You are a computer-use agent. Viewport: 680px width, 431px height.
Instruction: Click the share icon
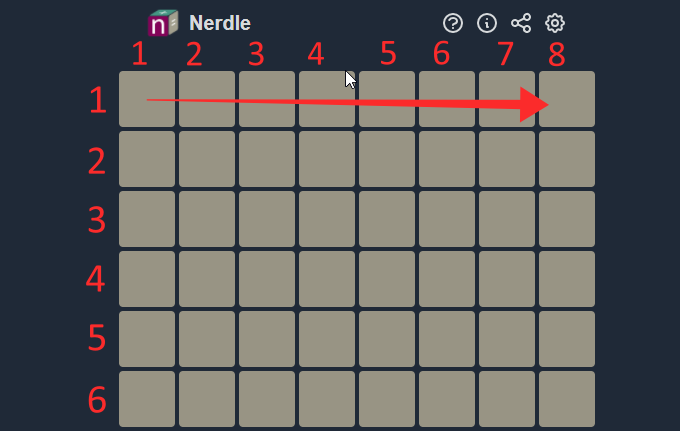[x=521, y=23]
